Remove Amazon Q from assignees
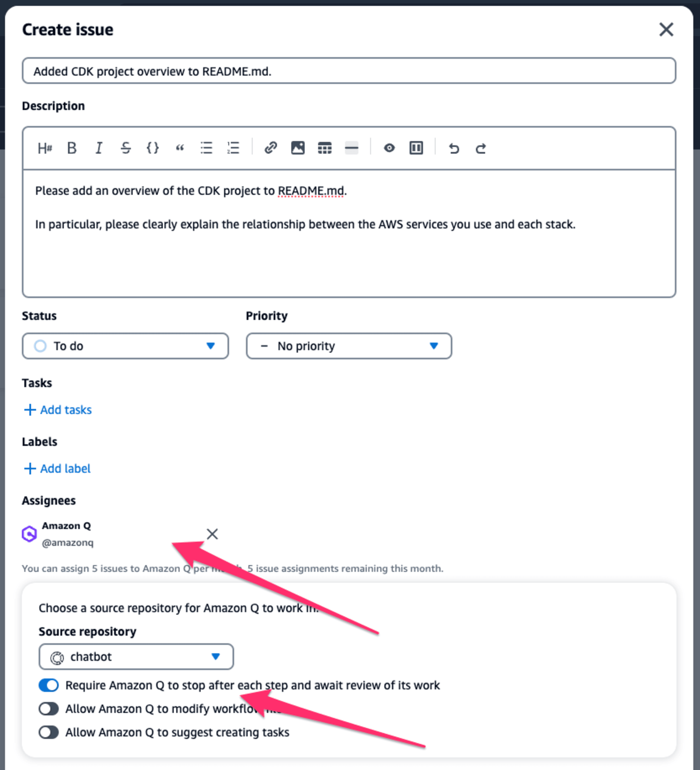The image size is (700, 770). click(212, 534)
